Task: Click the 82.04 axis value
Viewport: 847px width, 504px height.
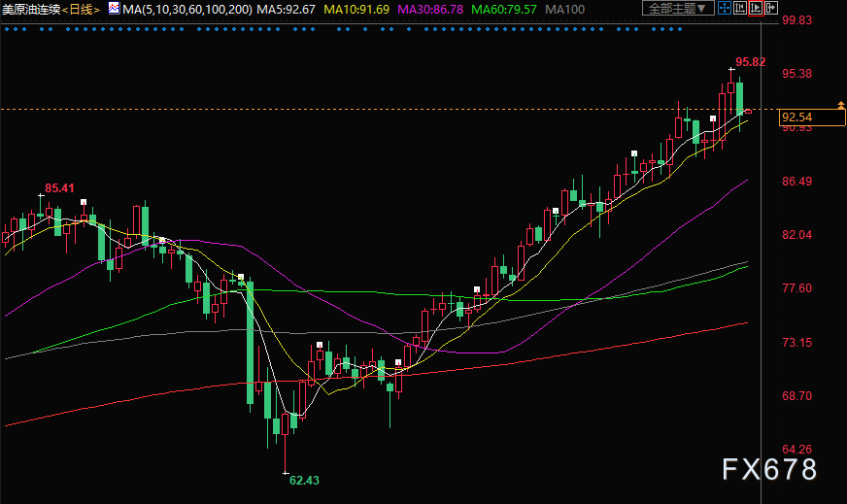Action: point(796,234)
